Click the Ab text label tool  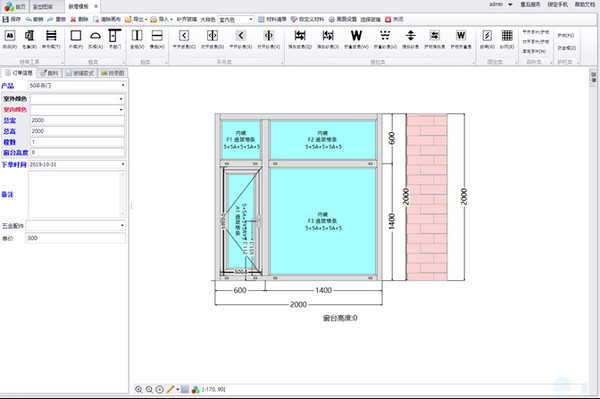10,36
